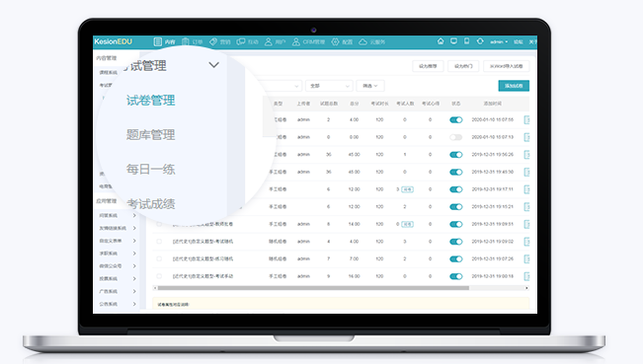Image resolution: width=643 pixels, height=364 pixels.
Task: Click the 考试时长 column header
Action: [379, 104]
